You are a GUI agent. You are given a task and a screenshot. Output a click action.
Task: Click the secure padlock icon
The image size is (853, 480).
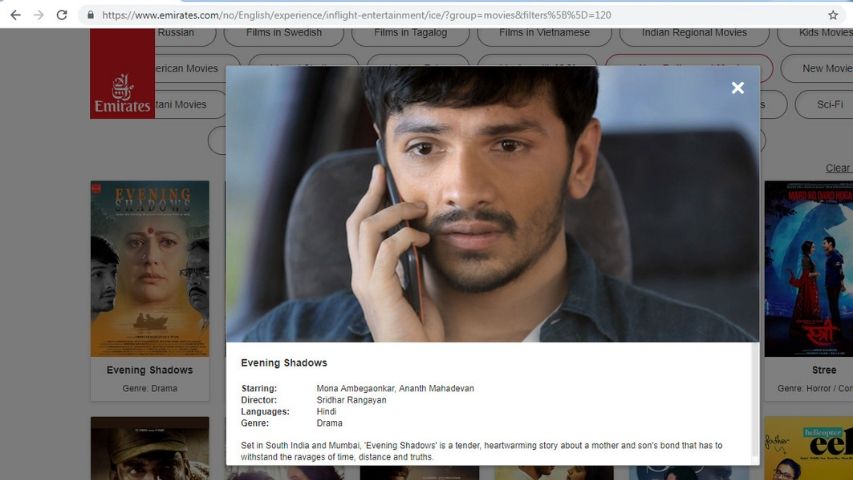click(90, 15)
